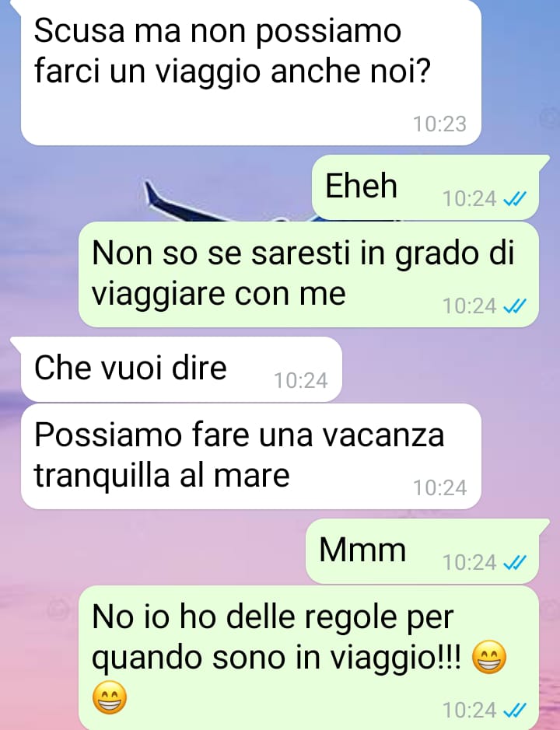Screen dimensions: 560x730
Task: Tap the 'Non so se saresti' message
Action: tap(309, 274)
